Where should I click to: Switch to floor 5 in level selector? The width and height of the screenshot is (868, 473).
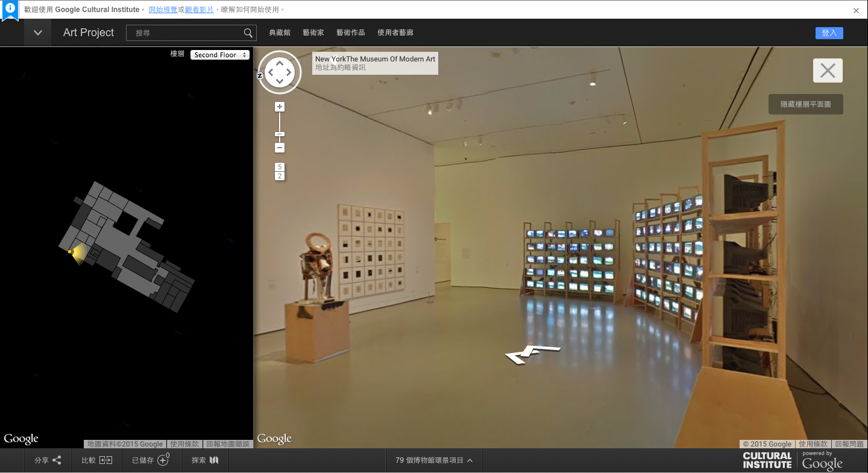coord(279,167)
